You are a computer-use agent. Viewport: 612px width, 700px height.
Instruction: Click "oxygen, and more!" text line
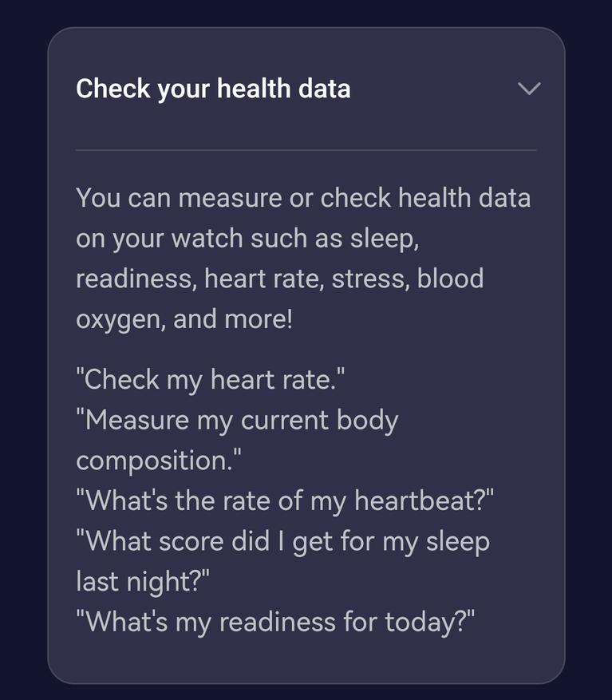pyautogui.click(x=184, y=319)
